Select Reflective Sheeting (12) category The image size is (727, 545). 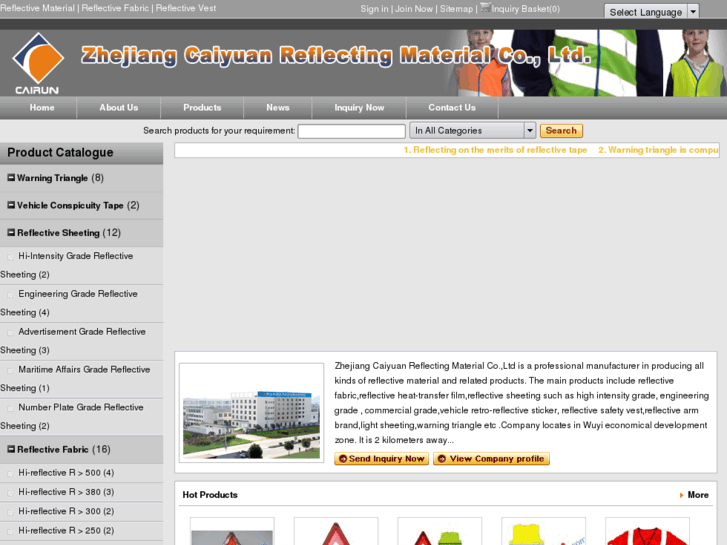tap(69, 233)
